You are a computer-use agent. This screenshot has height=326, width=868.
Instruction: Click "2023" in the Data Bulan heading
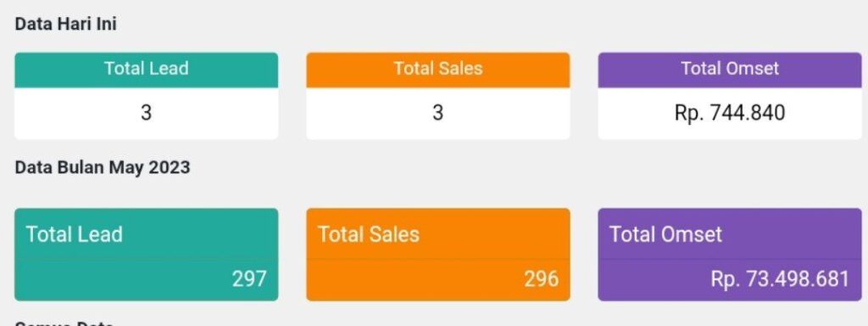pos(170,167)
